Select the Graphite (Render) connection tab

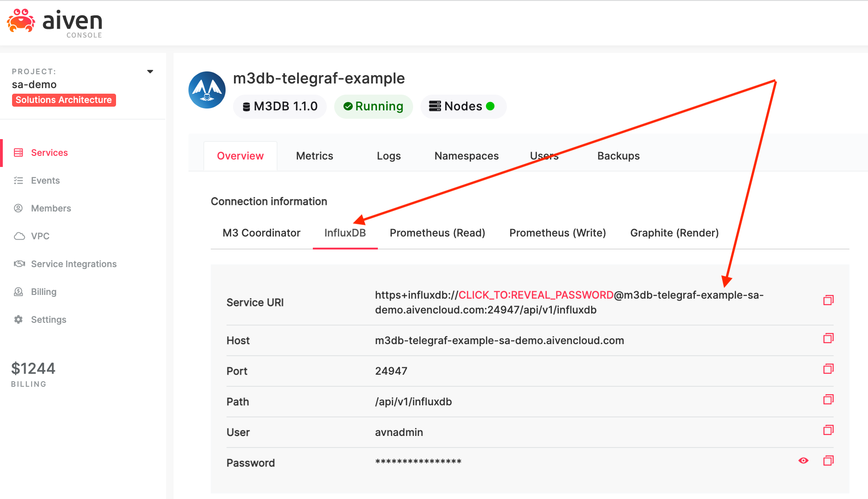[x=674, y=233]
